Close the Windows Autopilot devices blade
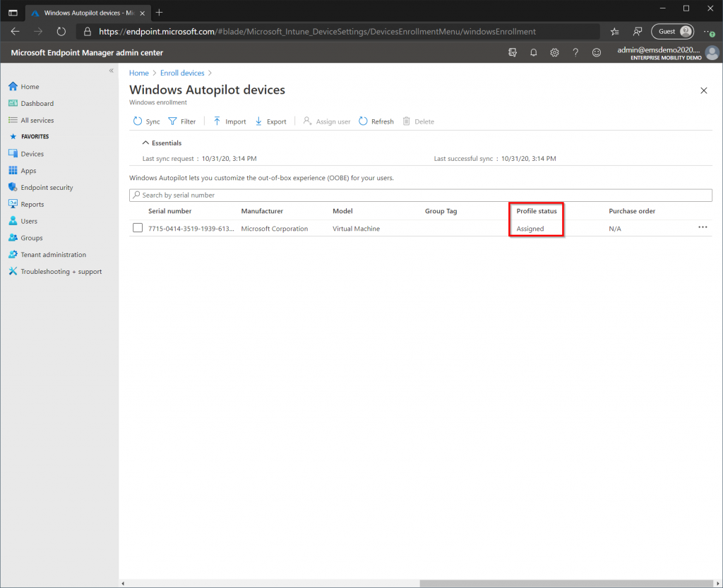 coord(704,90)
